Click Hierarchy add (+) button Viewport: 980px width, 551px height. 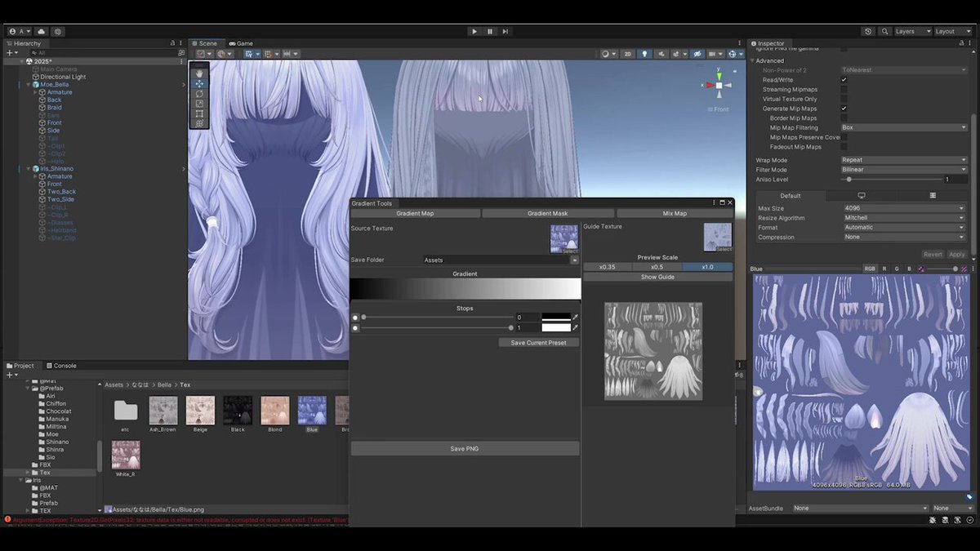click(x=9, y=52)
